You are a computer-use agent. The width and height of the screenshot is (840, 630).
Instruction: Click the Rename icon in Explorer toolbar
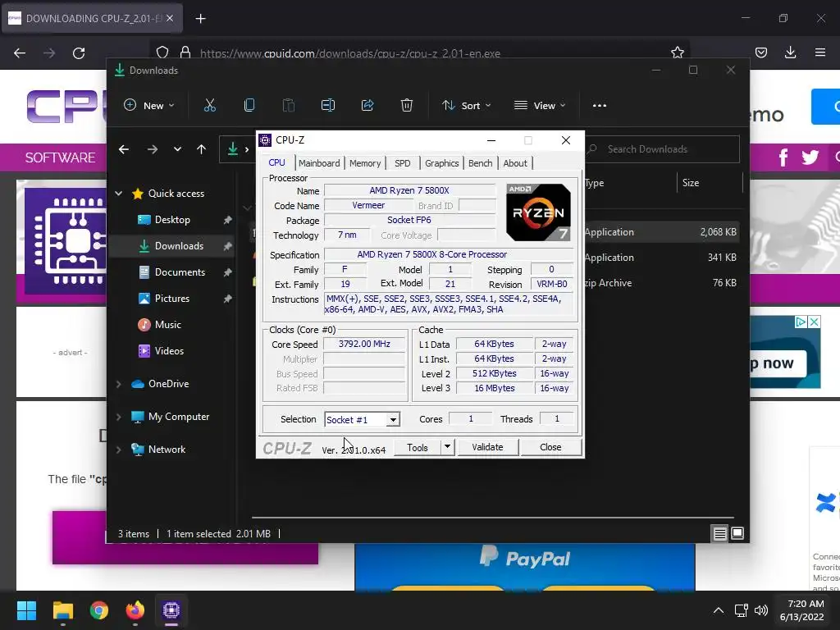328,106
